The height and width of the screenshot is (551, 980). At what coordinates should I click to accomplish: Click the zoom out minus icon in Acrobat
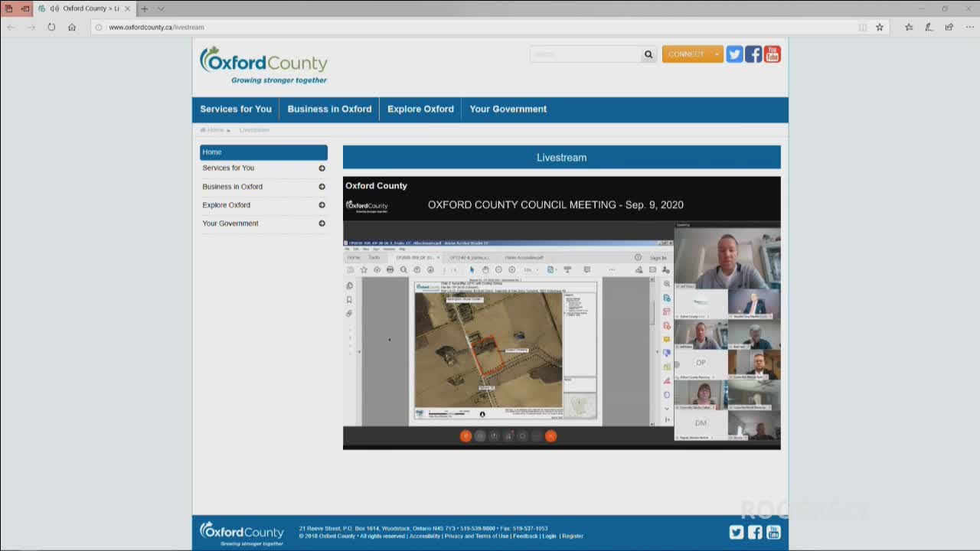tap(498, 270)
